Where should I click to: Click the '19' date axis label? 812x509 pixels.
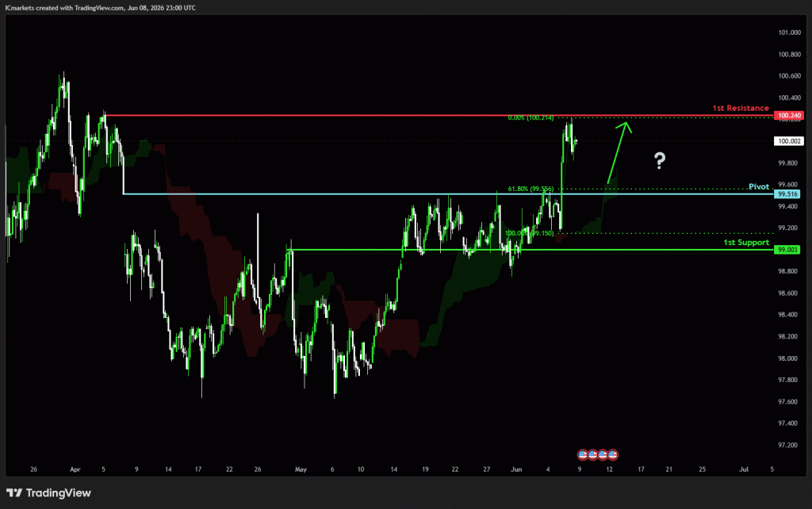(x=425, y=469)
